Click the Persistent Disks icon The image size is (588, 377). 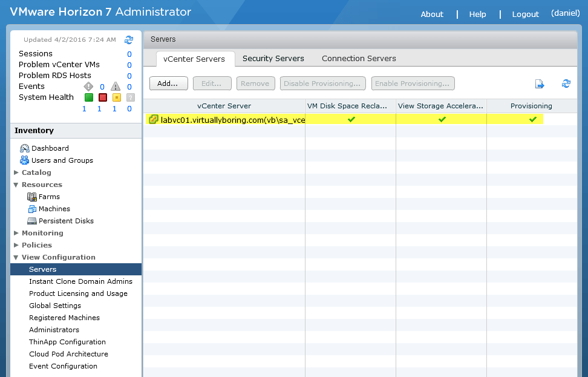pos(32,221)
